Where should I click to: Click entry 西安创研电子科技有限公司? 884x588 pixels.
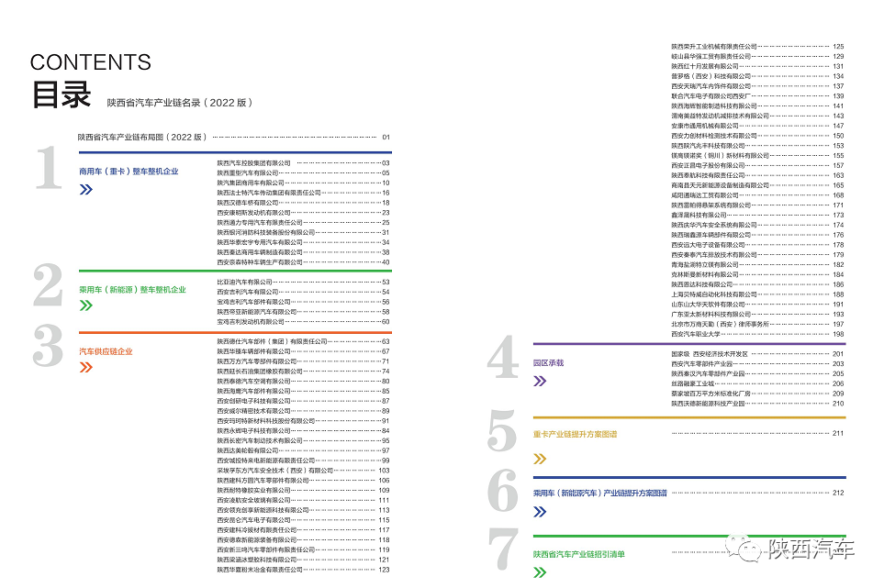tap(253, 401)
